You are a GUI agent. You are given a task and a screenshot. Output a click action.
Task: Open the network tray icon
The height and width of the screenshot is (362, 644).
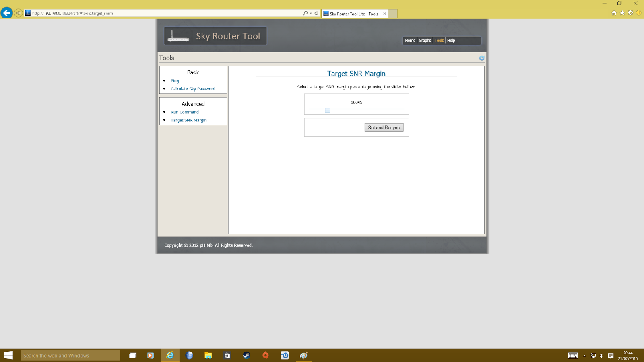[593, 356]
